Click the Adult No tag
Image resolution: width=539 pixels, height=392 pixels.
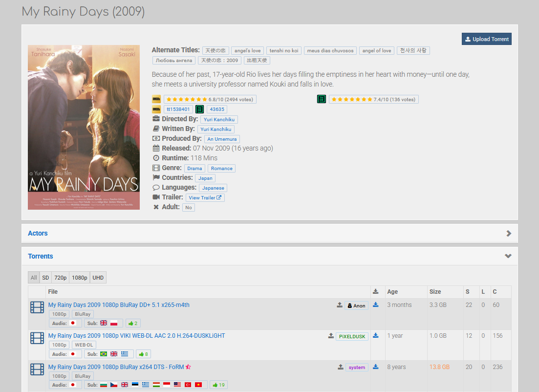click(188, 208)
